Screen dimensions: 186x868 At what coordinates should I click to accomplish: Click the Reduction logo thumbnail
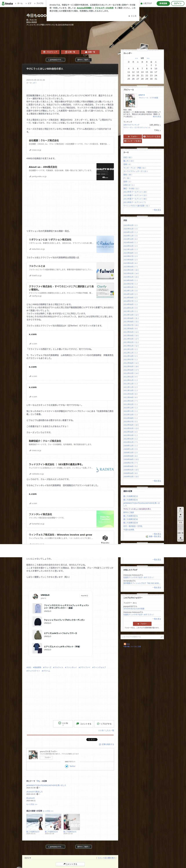point(105,244)
